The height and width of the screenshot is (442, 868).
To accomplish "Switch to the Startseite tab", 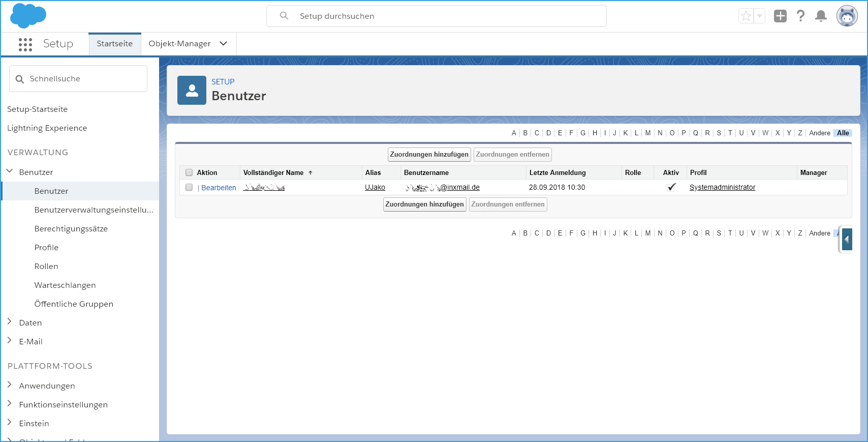I will tap(114, 44).
